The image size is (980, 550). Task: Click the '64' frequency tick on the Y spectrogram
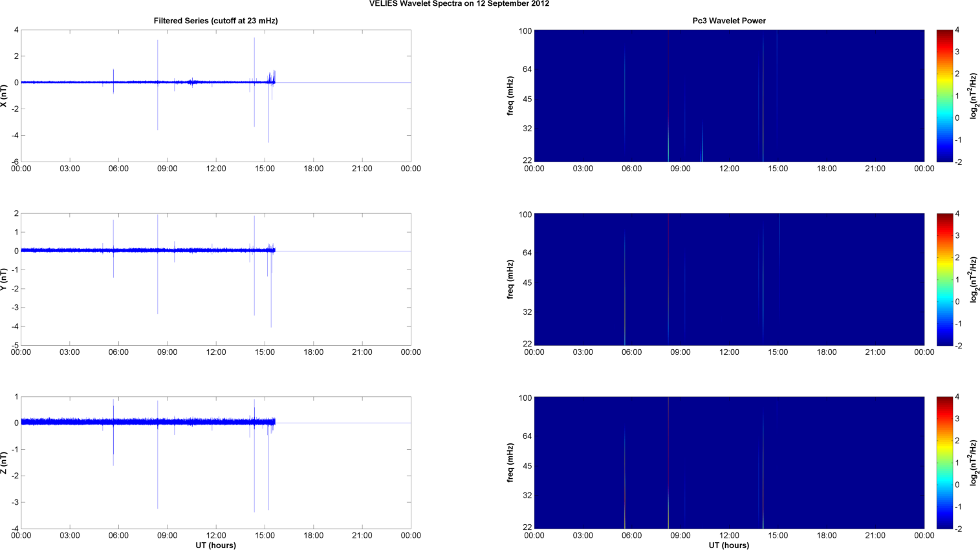click(527, 253)
